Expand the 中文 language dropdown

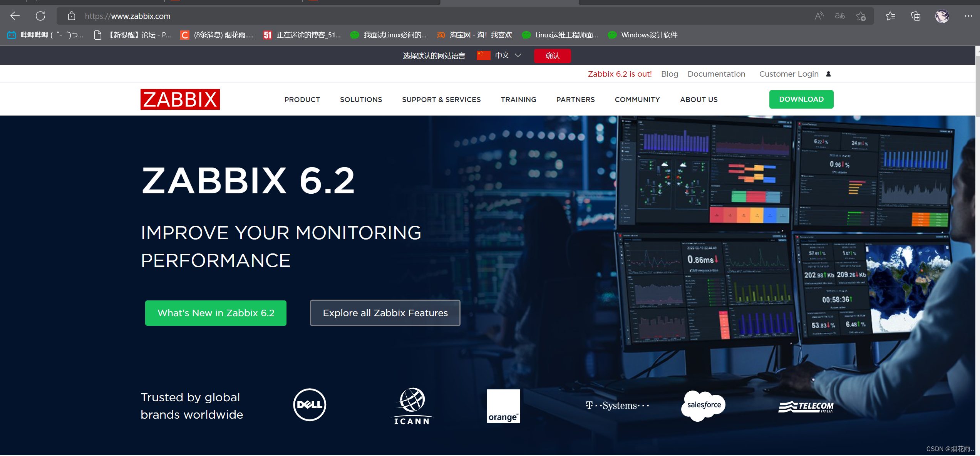point(508,55)
